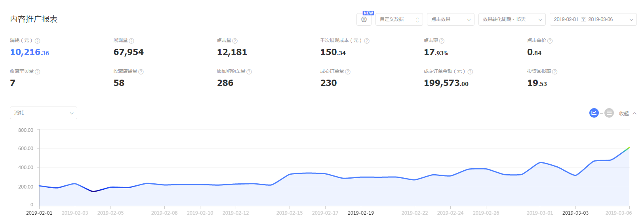Open the date range picker
Screen dimensions: 644x219
coord(593,19)
